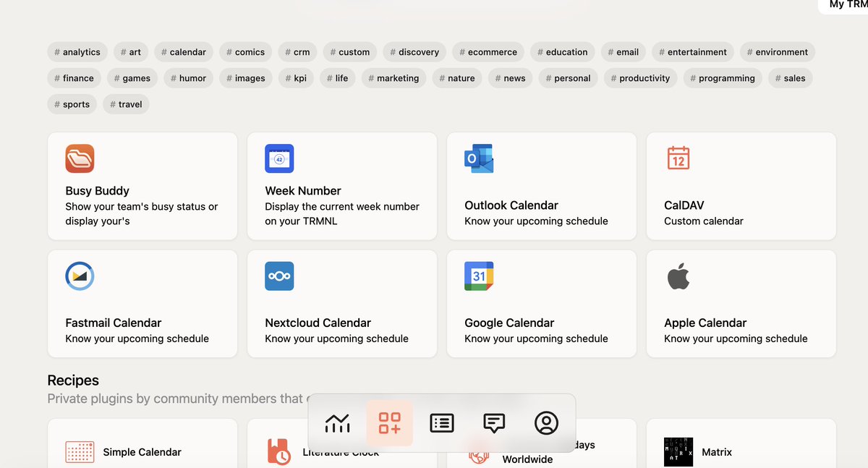Select the games tag
The image size is (868, 468).
click(x=132, y=78)
